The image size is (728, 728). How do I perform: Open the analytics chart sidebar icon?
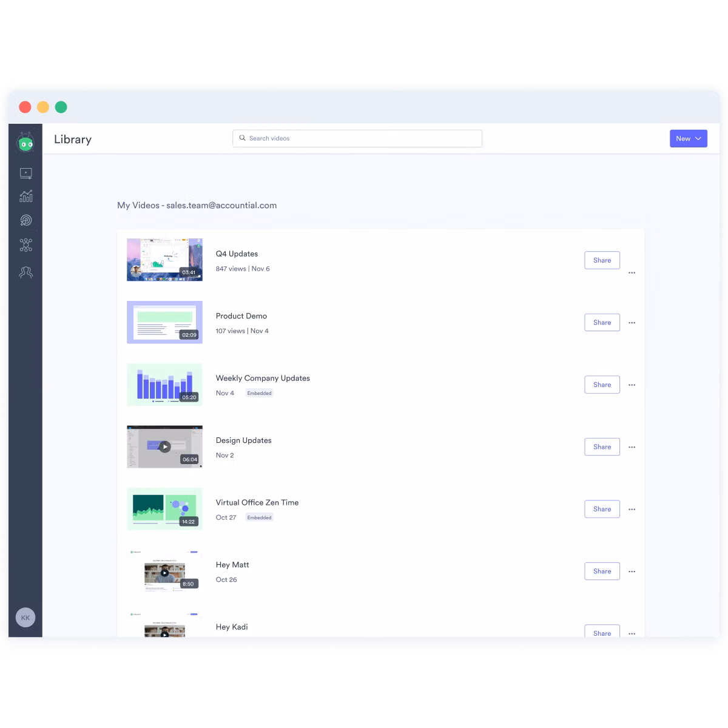pyautogui.click(x=25, y=197)
